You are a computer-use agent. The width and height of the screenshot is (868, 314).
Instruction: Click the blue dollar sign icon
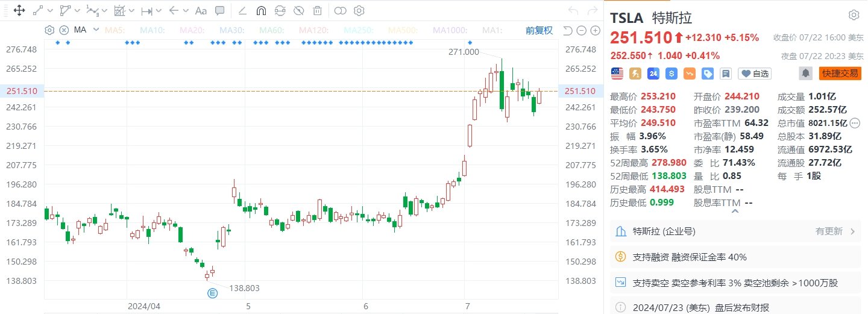tap(671, 74)
